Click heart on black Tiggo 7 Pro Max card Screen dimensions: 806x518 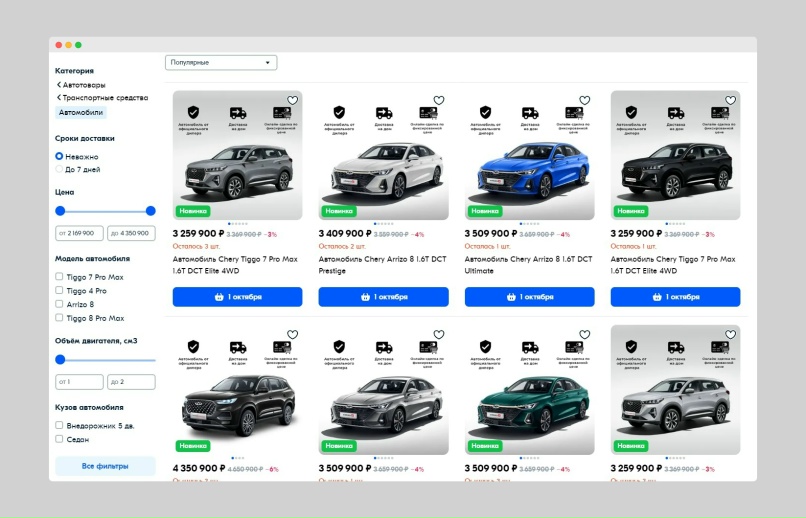(730, 100)
